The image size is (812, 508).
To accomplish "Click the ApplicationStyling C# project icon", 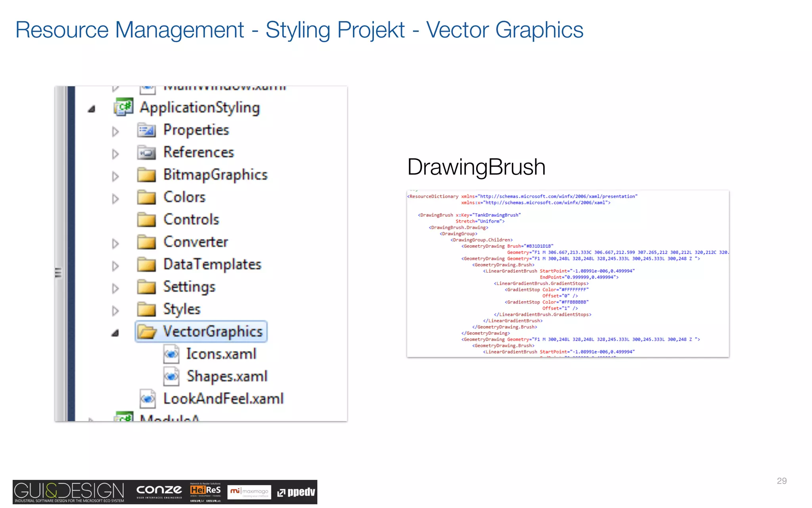I will coord(123,107).
